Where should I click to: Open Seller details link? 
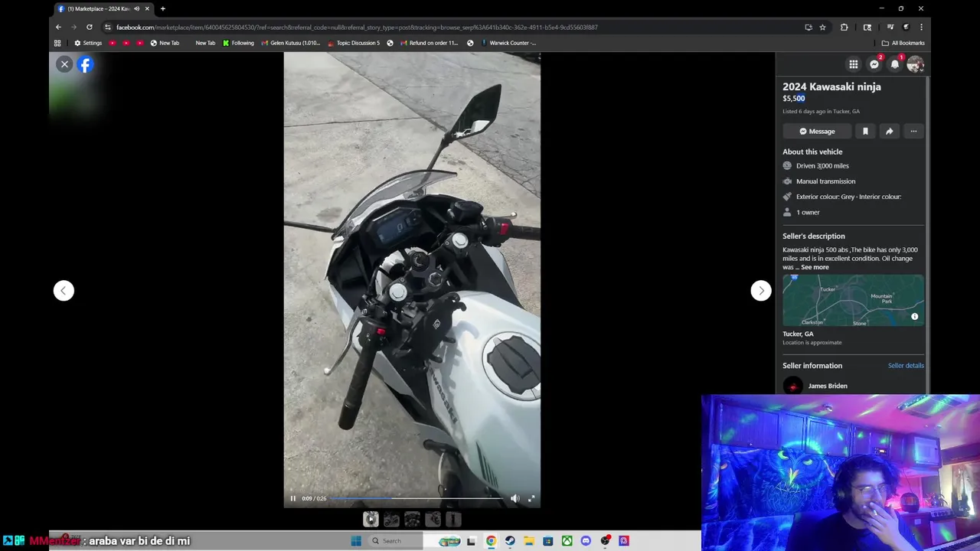pyautogui.click(x=906, y=366)
